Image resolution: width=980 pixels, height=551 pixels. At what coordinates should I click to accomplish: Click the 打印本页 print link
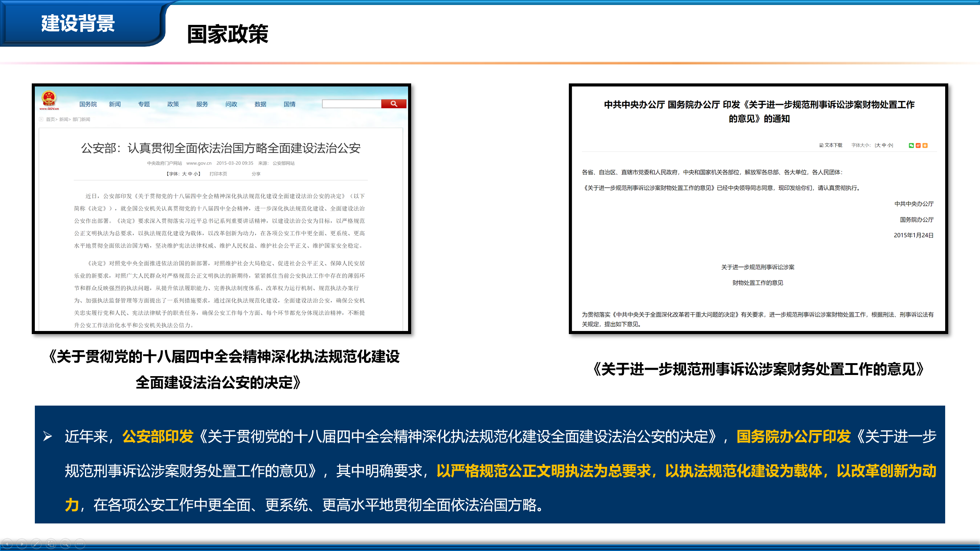coord(218,174)
